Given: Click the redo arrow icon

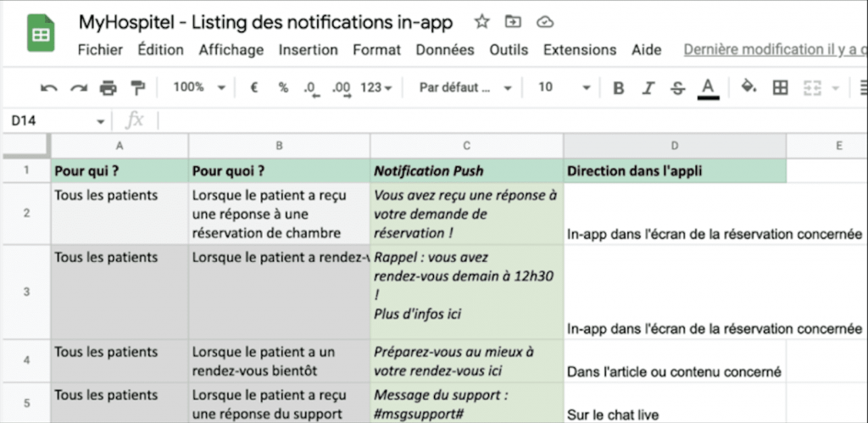Looking at the screenshot, I should [78, 87].
